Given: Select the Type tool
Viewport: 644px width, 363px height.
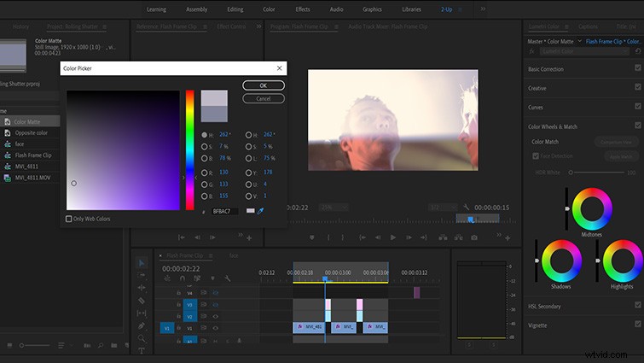Looking at the screenshot, I should click(x=142, y=351).
